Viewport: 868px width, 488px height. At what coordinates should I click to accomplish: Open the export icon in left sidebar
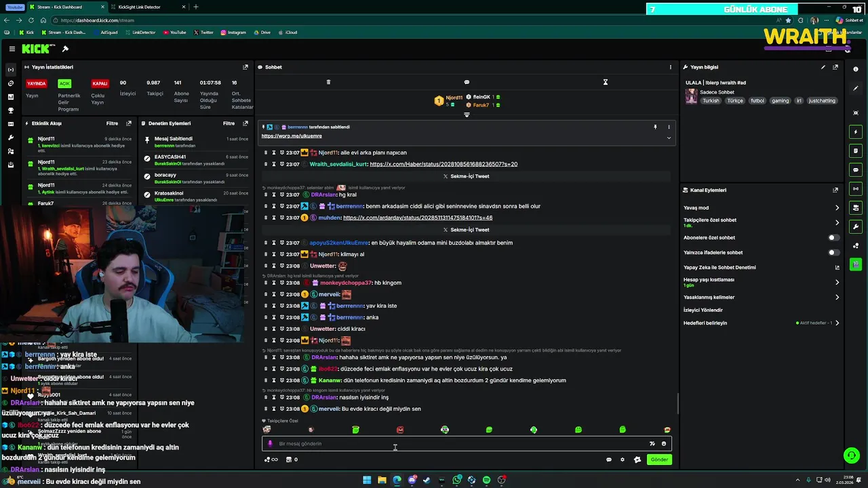(x=10, y=165)
